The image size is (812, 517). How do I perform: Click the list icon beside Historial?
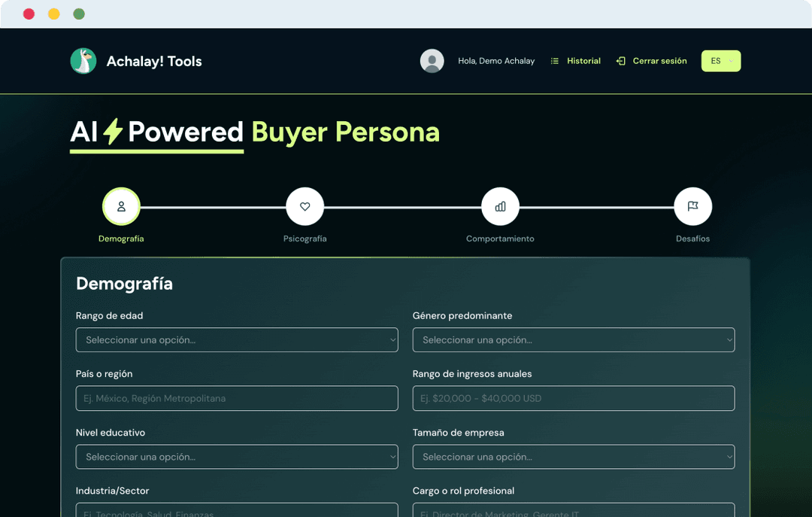(x=554, y=60)
